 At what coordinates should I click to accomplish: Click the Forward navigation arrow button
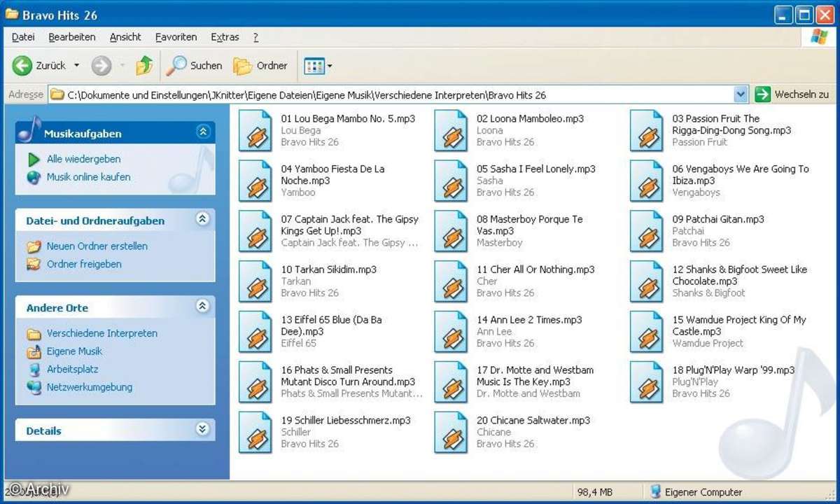[x=101, y=66]
